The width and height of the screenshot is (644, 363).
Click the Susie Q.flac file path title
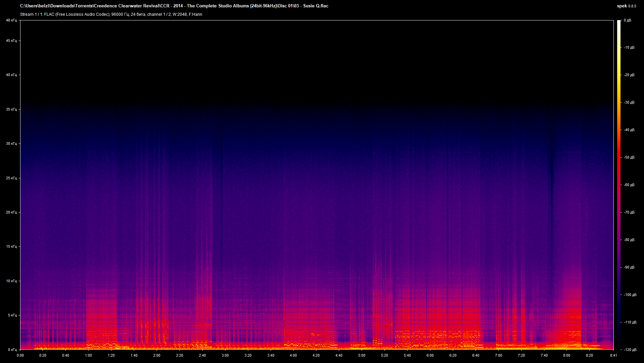tap(174, 6)
